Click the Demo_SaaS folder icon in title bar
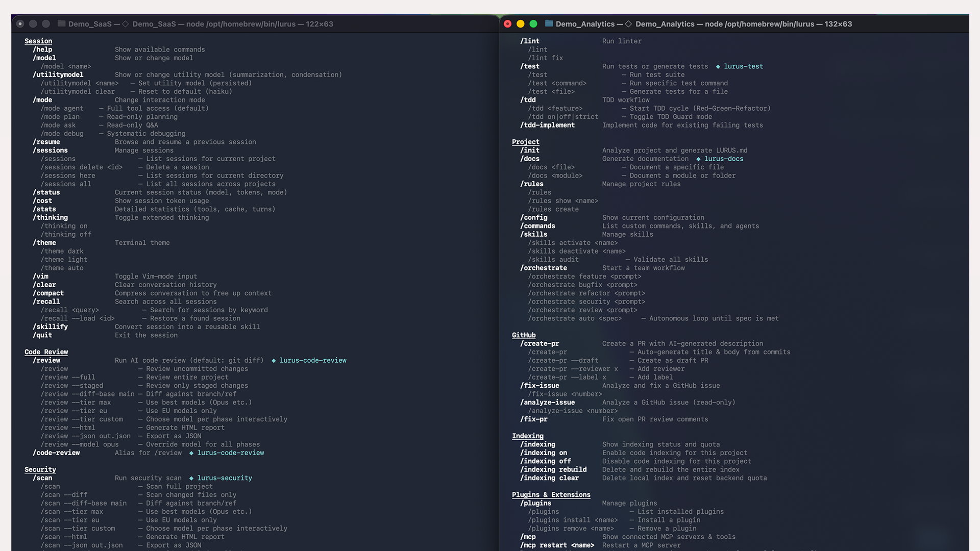This screenshot has height=551, width=980. [x=62, y=24]
